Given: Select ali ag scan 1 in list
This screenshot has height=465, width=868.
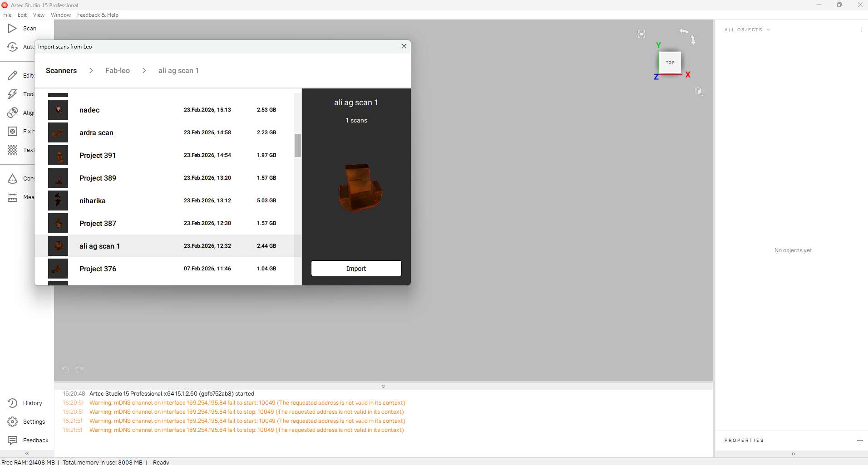Looking at the screenshot, I should (164, 246).
